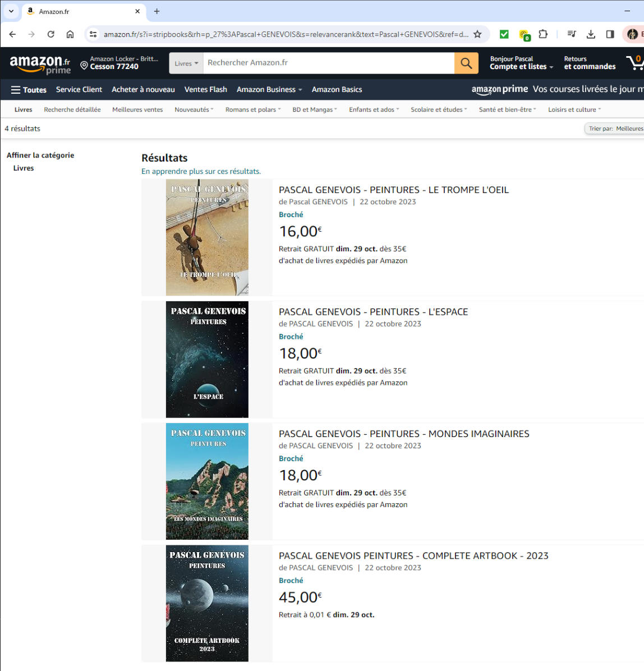Expand Santé et bien-être dropdown
This screenshot has height=671, width=644.
pos(508,109)
